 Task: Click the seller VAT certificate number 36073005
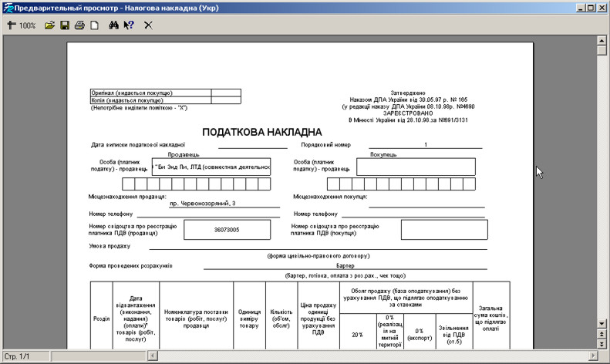click(227, 230)
